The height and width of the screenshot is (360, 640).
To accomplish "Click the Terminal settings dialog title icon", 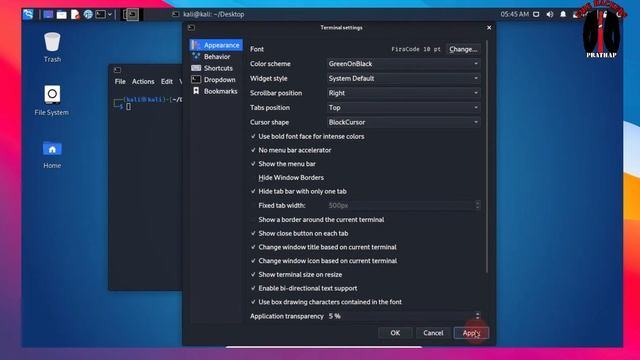I will click(191, 28).
